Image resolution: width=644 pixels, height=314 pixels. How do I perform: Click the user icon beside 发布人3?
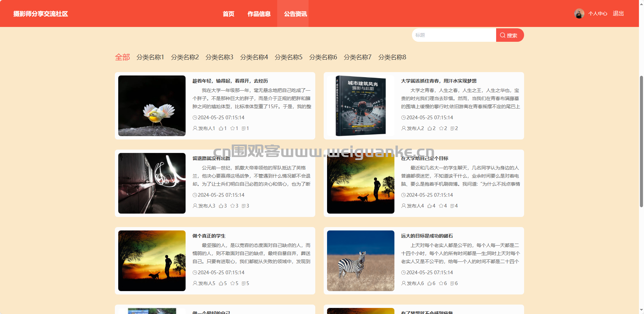point(195,206)
